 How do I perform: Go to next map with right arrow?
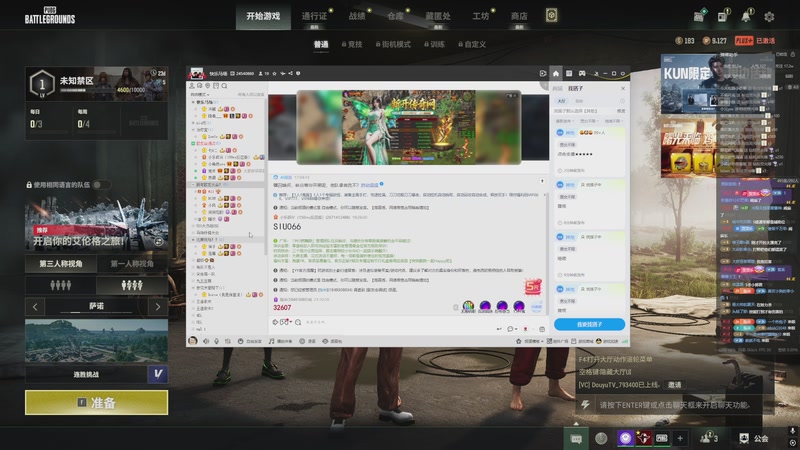[x=158, y=307]
